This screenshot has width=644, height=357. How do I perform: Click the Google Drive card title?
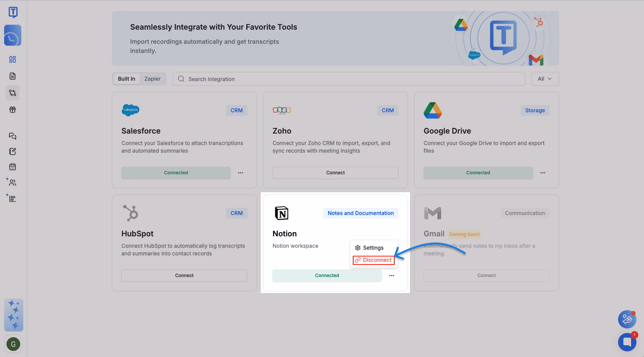447,131
